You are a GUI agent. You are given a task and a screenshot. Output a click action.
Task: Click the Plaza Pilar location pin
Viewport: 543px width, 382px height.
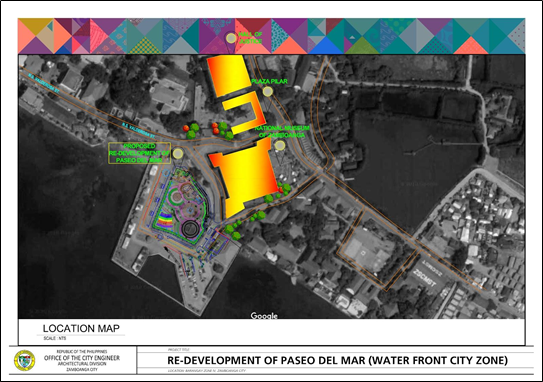tap(267, 91)
